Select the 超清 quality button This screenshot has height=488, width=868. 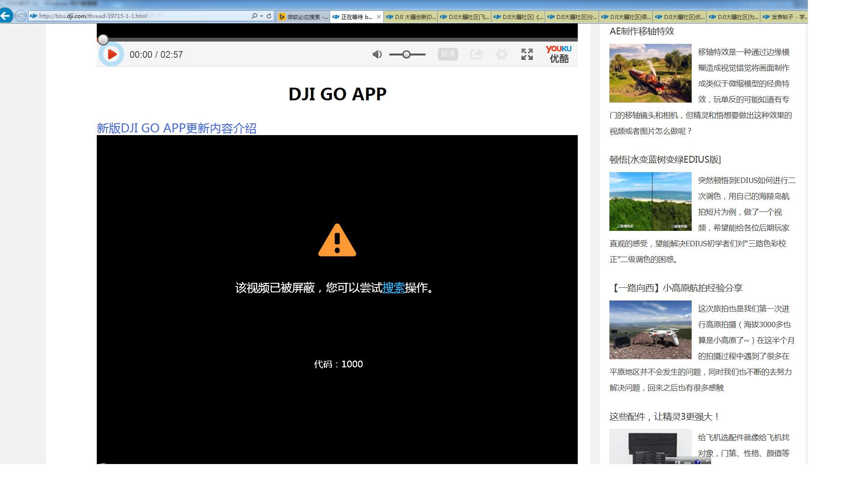tap(448, 54)
